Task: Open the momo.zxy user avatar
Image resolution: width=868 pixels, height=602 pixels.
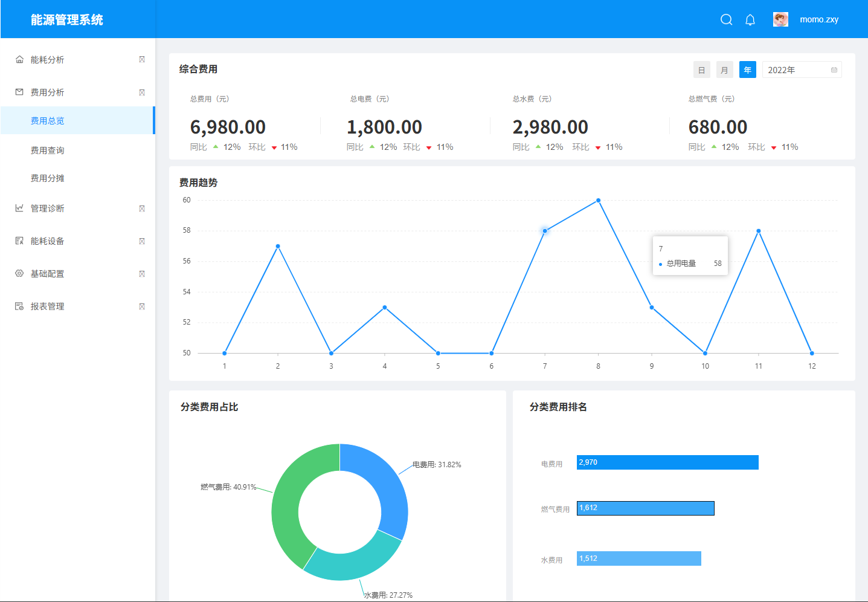Action: tap(780, 19)
